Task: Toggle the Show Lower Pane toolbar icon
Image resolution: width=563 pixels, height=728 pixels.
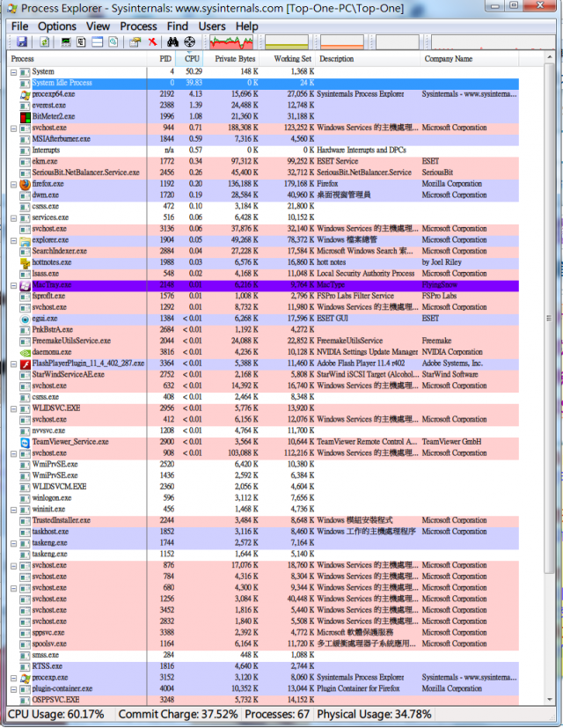Action: click(x=97, y=42)
